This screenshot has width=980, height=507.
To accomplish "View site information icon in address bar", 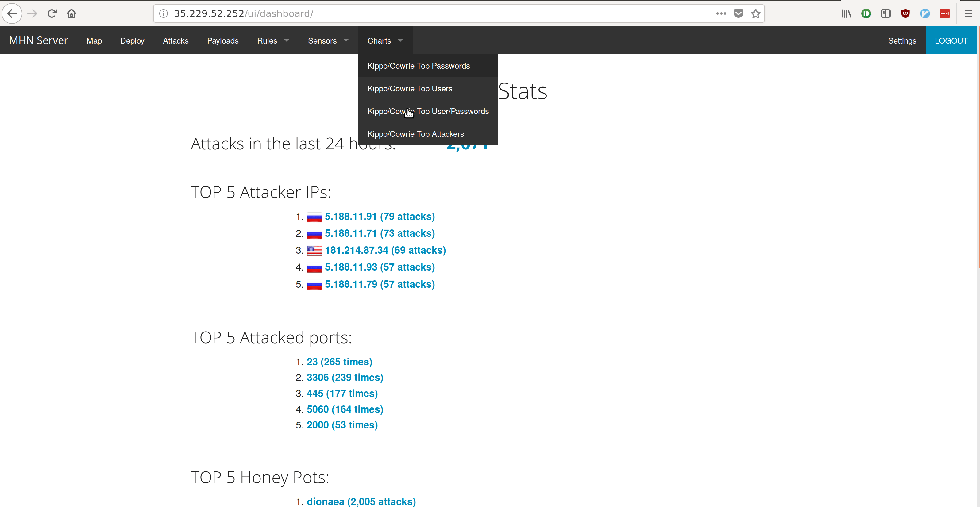I will 164,14.
